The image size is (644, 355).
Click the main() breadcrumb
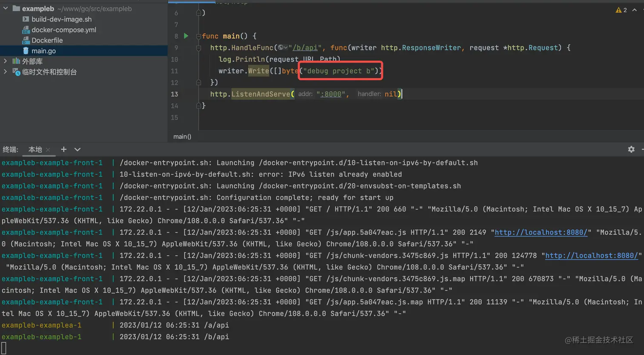coord(182,136)
